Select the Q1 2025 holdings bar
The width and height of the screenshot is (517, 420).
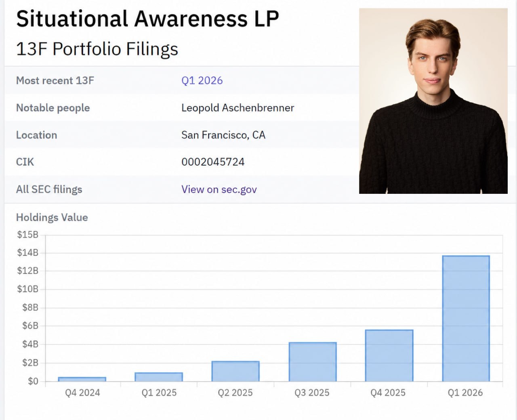159,377
